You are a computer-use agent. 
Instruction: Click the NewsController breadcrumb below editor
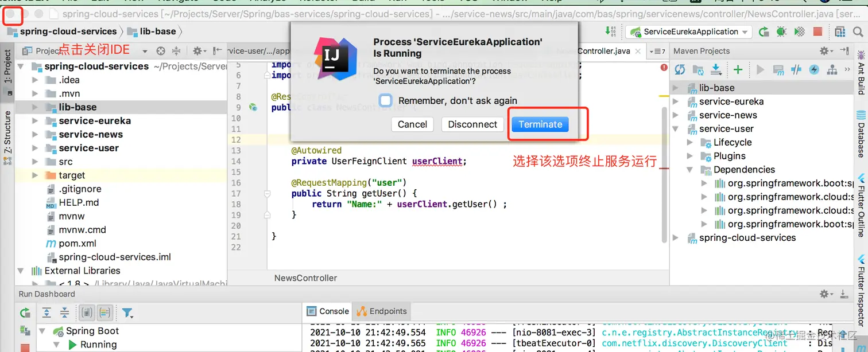coord(305,278)
